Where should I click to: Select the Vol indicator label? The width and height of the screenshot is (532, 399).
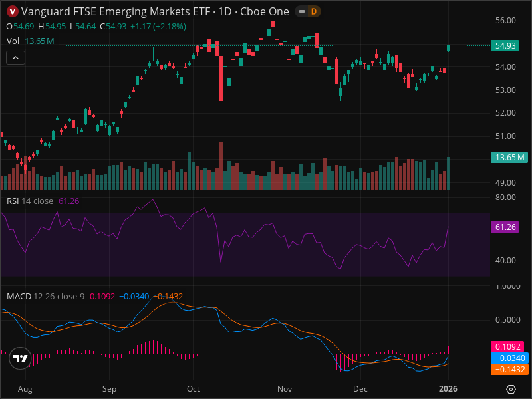pos(13,41)
